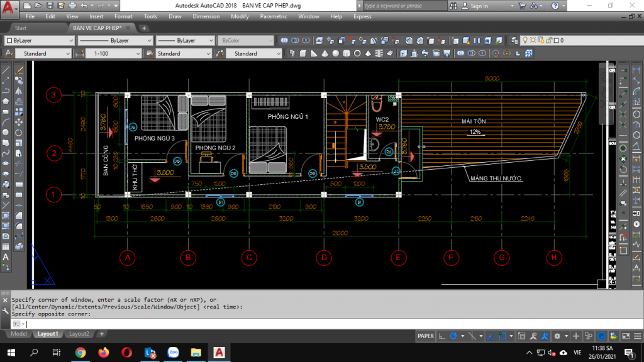Image resolution: width=644 pixels, height=362 pixels.
Task: Select the Erase modify tool
Action: [19, 70]
